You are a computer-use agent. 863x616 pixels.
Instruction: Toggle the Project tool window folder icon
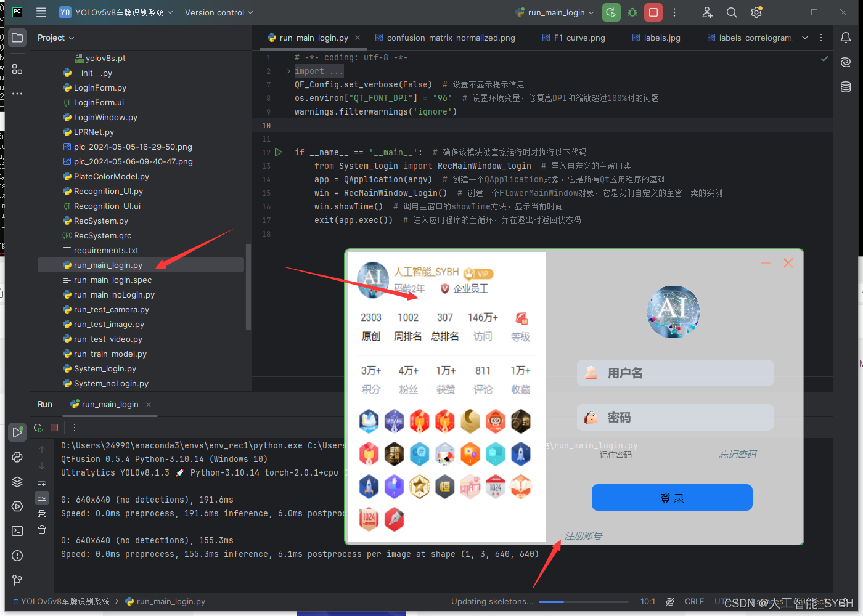click(17, 38)
